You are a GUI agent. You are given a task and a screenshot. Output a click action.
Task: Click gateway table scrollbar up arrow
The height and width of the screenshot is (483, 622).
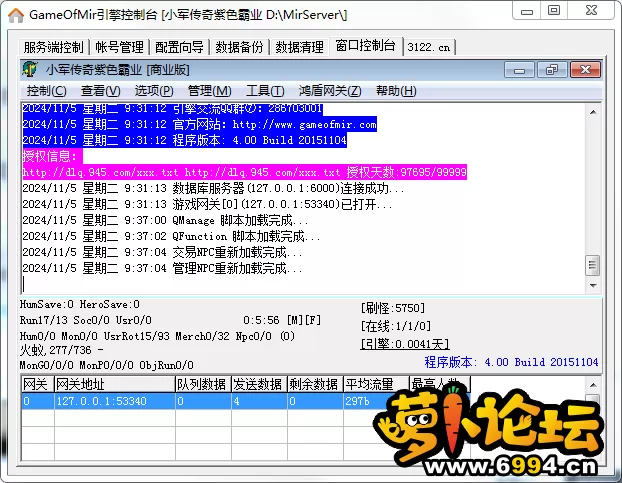(x=593, y=385)
